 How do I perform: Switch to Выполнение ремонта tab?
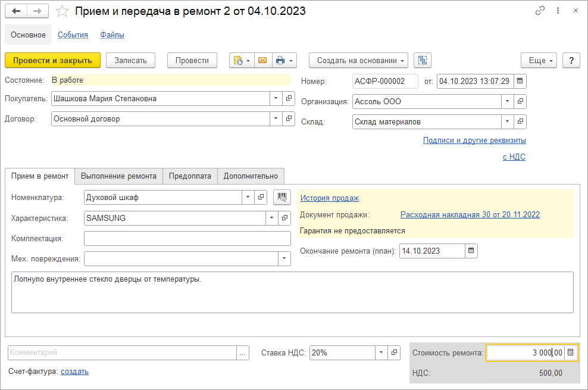point(118,176)
